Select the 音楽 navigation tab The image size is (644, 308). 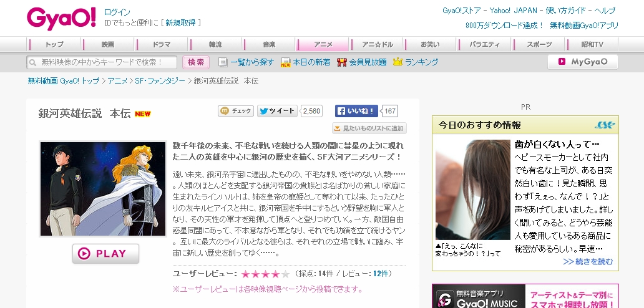point(270,44)
